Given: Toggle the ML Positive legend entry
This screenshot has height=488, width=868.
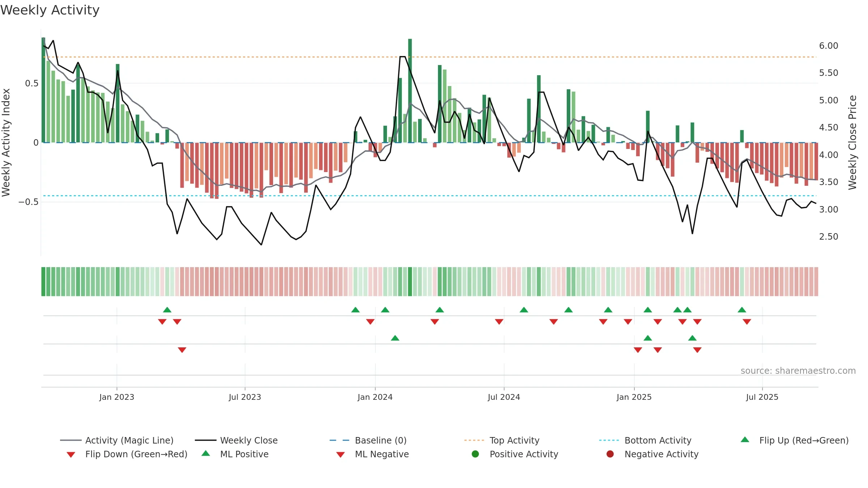Looking at the screenshot, I should pos(235,454).
